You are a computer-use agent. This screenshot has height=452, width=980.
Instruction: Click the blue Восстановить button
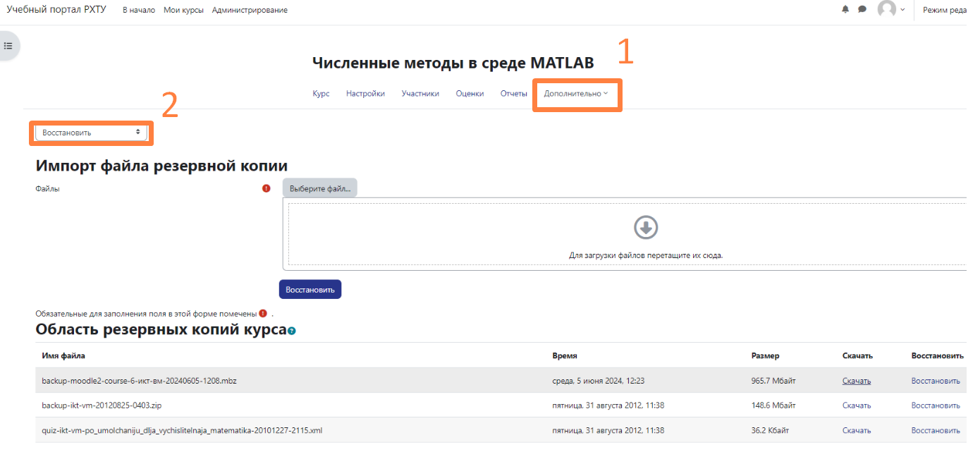tap(310, 289)
